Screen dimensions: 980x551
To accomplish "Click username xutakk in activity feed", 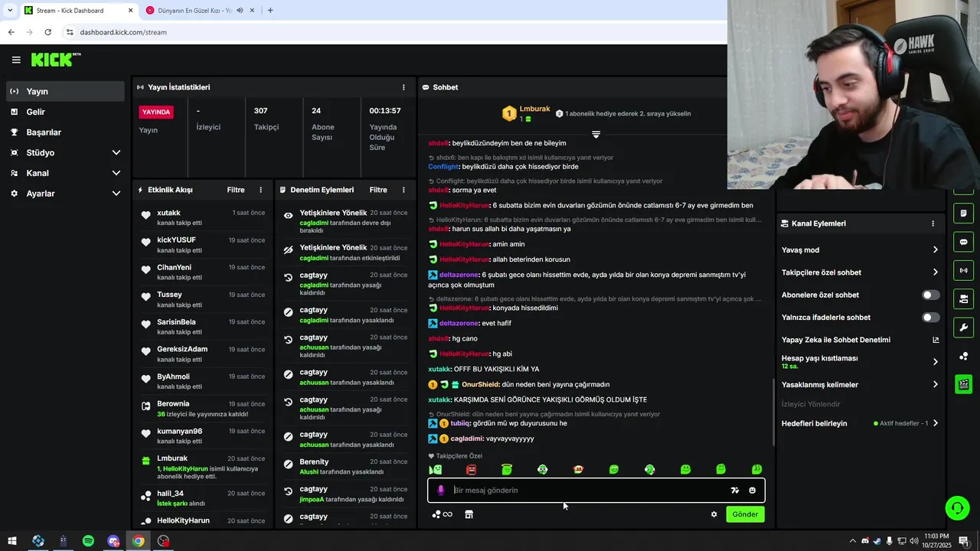I will click(x=168, y=213).
